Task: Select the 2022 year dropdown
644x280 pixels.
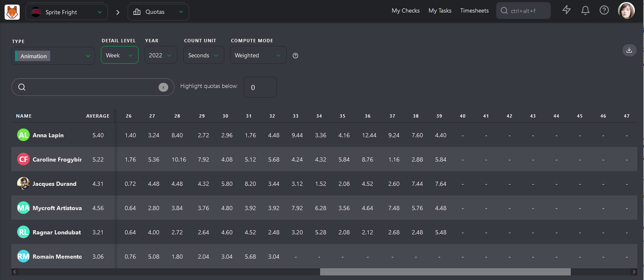Action: point(161,55)
